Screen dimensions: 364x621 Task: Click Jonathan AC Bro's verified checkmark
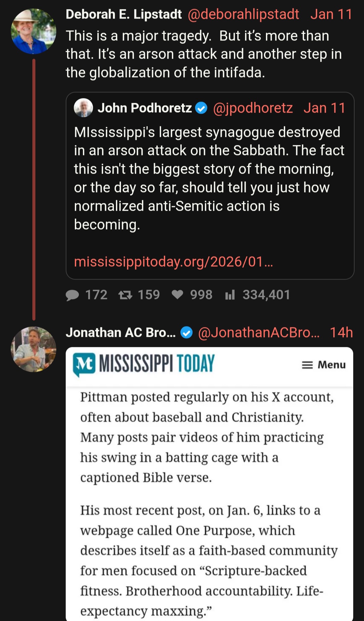coord(186,333)
